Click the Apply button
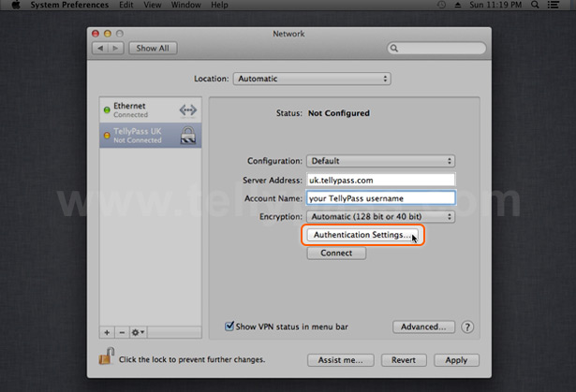The height and width of the screenshot is (392, 576). tap(457, 360)
